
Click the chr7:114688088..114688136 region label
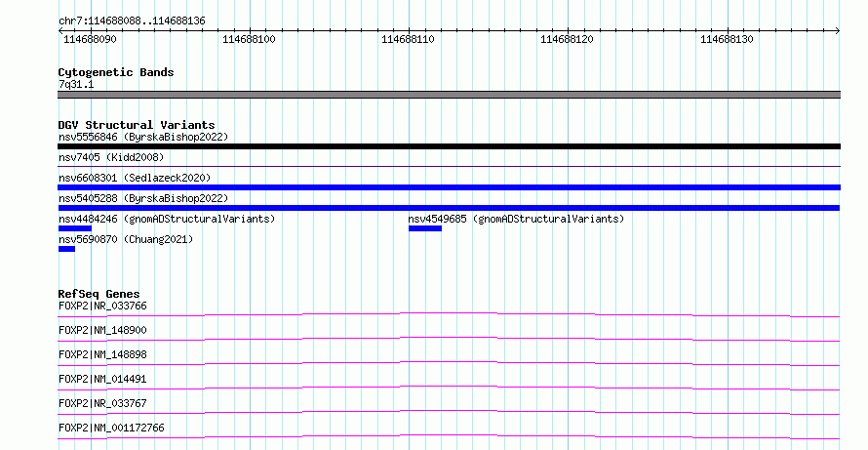[x=132, y=21]
